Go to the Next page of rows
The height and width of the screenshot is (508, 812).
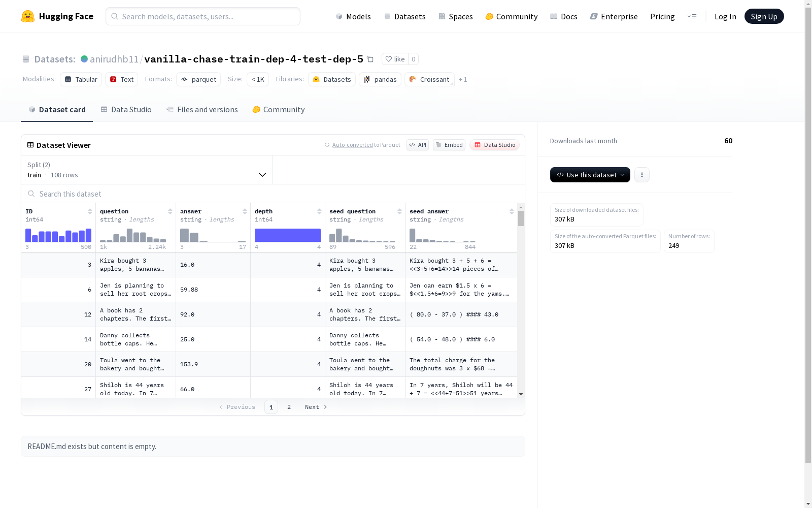(316, 407)
